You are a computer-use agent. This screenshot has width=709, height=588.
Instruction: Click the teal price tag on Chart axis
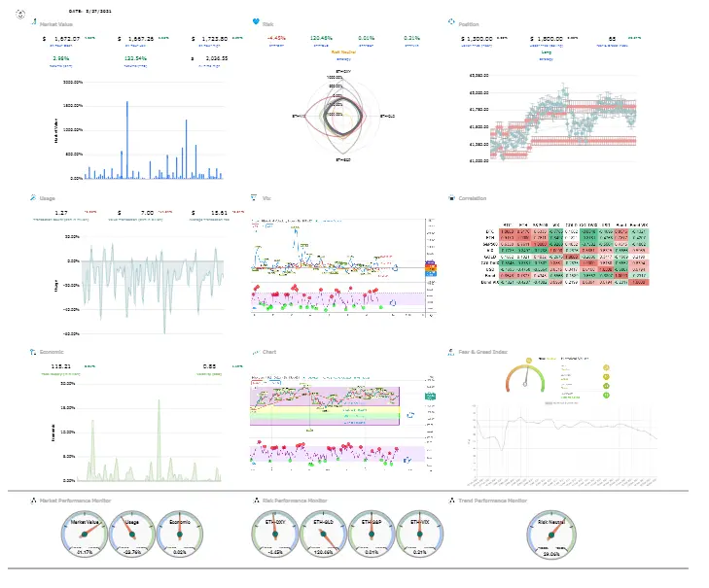[430, 397]
